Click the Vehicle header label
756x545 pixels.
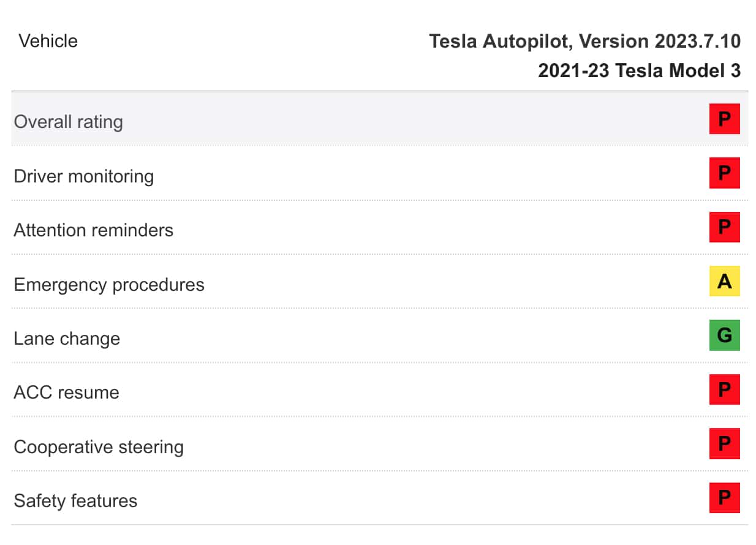pos(48,41)
